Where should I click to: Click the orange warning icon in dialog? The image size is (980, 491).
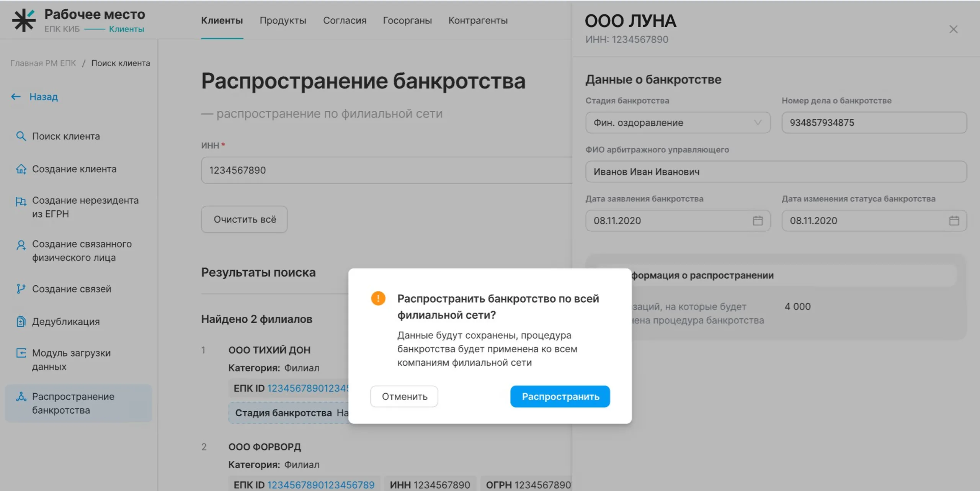(x=378, y=298)
